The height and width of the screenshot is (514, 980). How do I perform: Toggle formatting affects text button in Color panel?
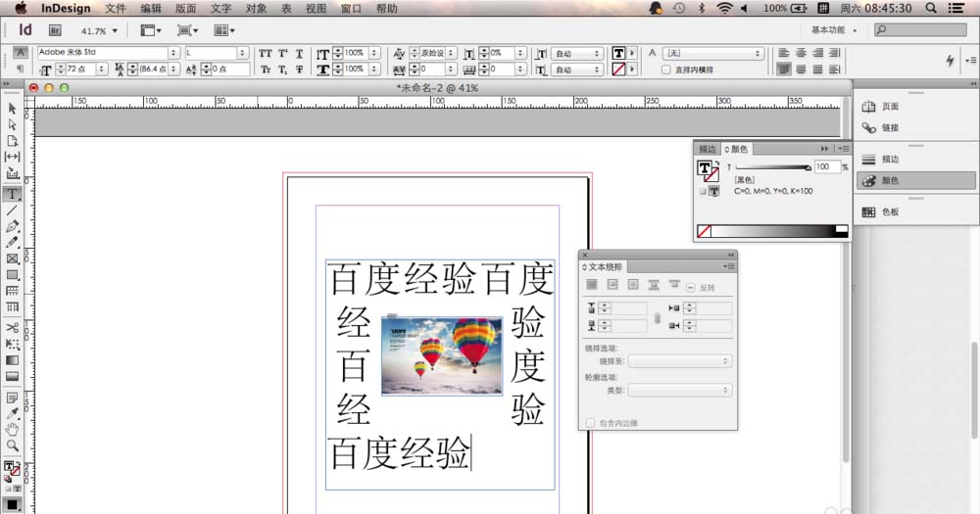(713, 191)
